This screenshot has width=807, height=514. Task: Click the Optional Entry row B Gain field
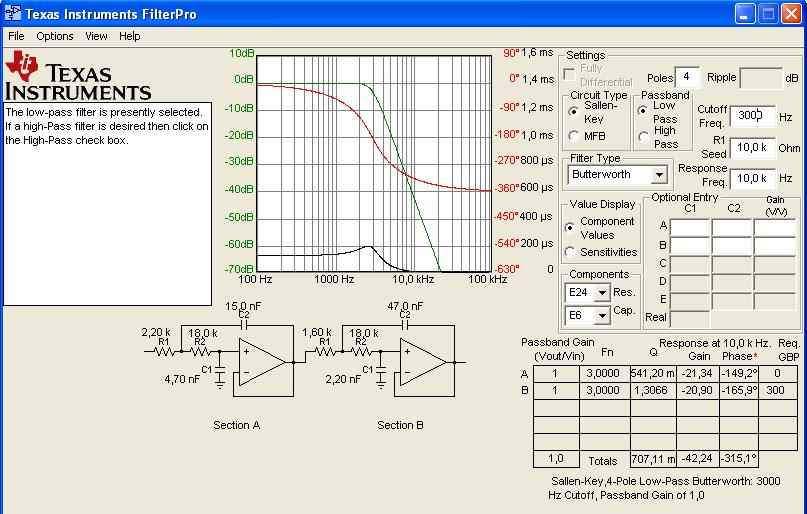click(775, 245)
